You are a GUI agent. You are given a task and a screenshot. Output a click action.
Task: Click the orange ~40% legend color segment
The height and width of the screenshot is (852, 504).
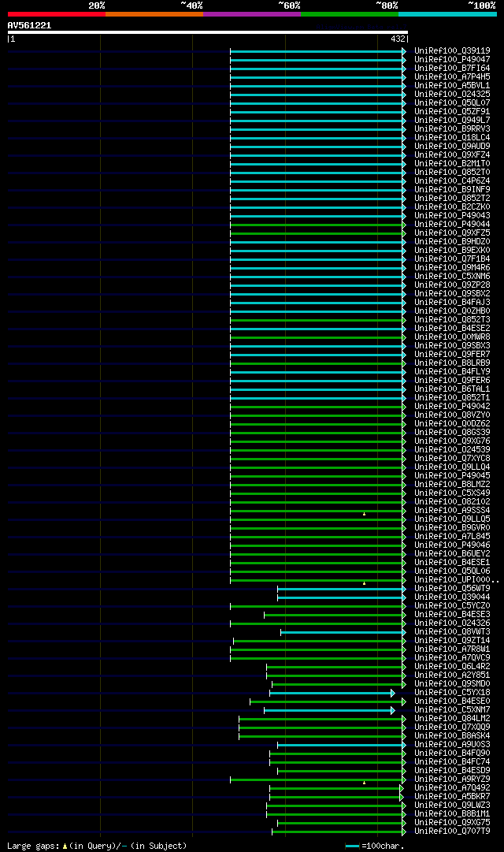pyautogui.click(x=154, y=14)
